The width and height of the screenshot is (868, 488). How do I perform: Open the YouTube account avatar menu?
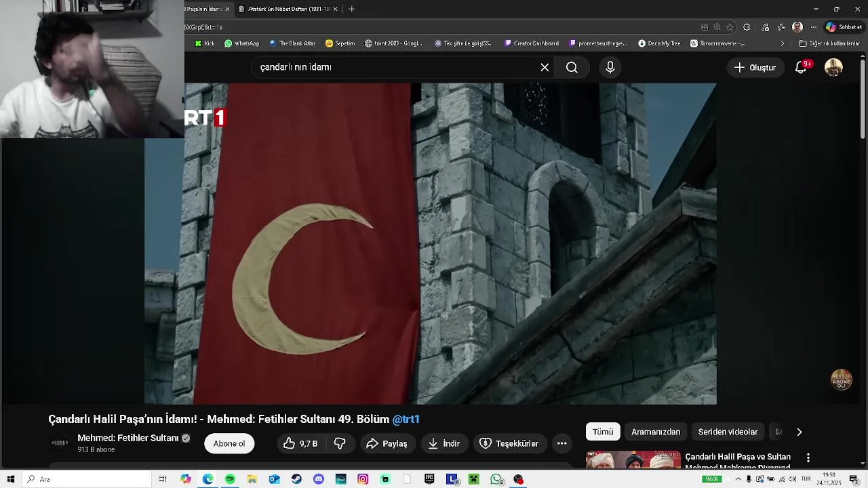tap(833, 67)
